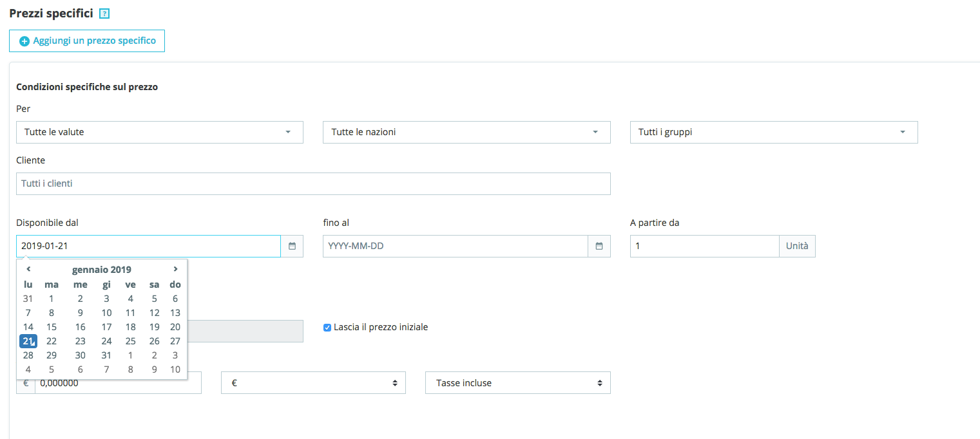Viewport: 980px width, 439px height.
Task: Choose January 15 in the date picker
Action: tap(52, 327)
